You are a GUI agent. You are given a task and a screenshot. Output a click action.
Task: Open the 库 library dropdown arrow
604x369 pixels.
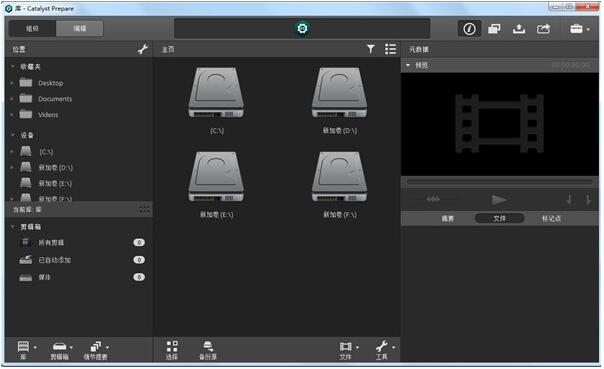point(35,347)
